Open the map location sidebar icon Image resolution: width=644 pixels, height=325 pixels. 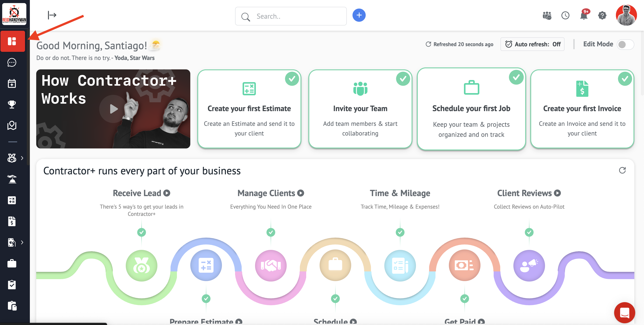coord(12,125)
